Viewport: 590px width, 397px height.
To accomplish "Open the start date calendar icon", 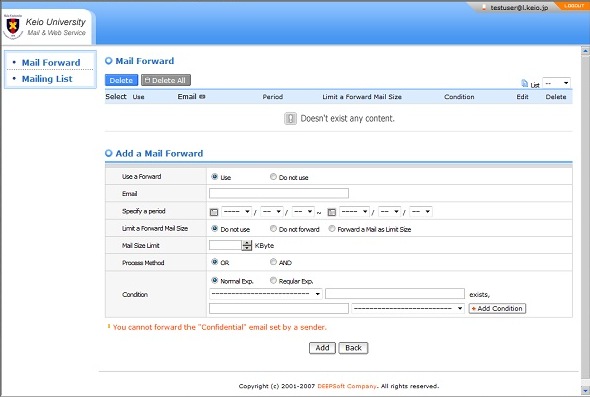I will 214,212.
